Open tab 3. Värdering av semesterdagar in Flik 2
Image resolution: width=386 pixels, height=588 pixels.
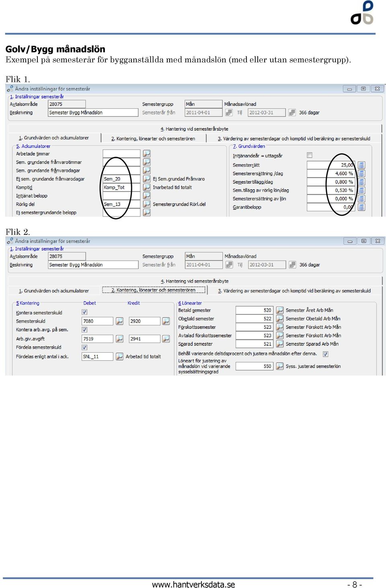(x=294, y=291)
